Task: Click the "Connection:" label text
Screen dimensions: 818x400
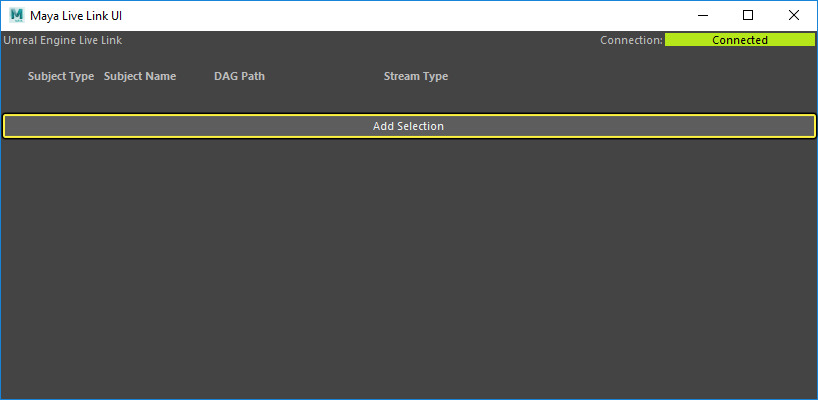Action: tap(631, 40)
